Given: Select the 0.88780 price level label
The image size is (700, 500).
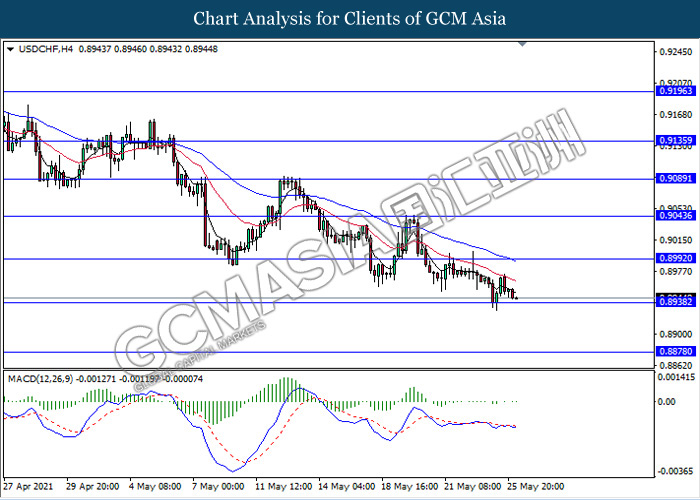Looking at the screenshot, I should pyautogui.click(x=675, y=352).
